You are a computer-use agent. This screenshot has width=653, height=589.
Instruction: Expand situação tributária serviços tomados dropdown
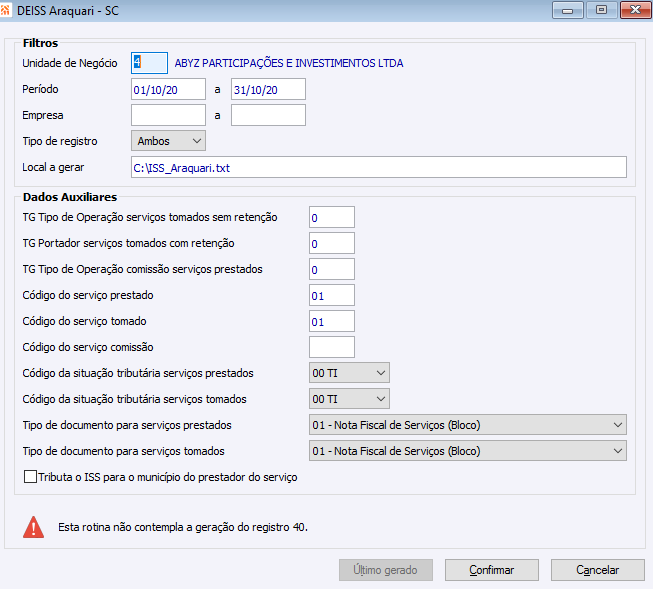pos(349,399)
